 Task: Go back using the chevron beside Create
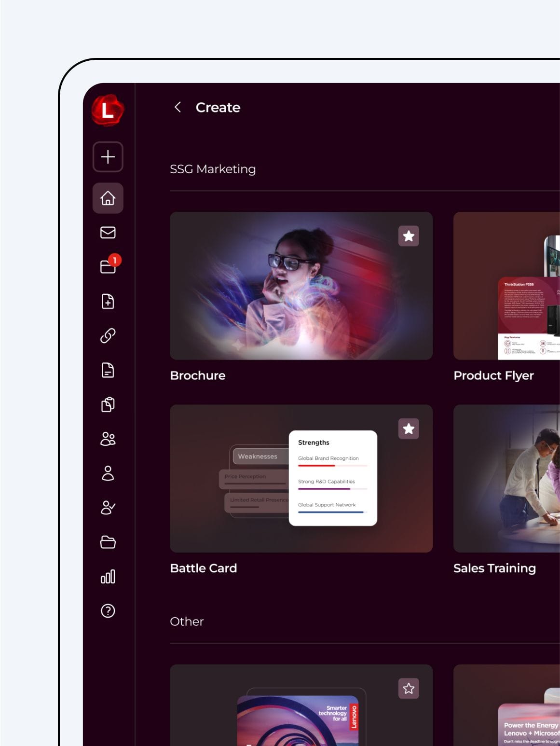point(178,107)
